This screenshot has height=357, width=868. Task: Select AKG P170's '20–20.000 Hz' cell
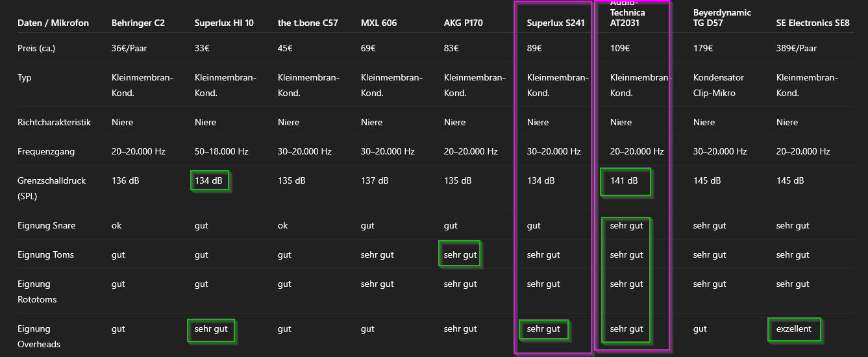coord(471,151)
